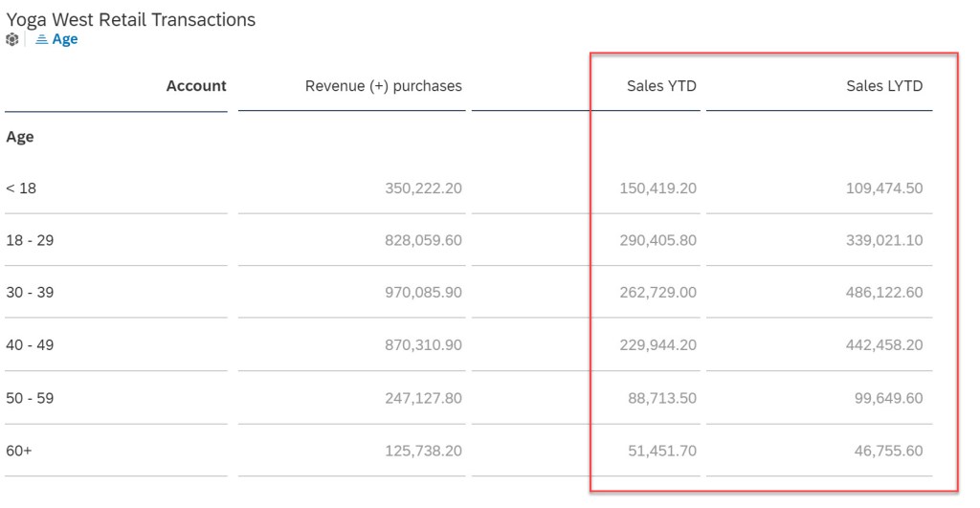Click the 50 - 59 age row label
The image size is (980, 508).
pyautogui.click(x=30, y=397)
